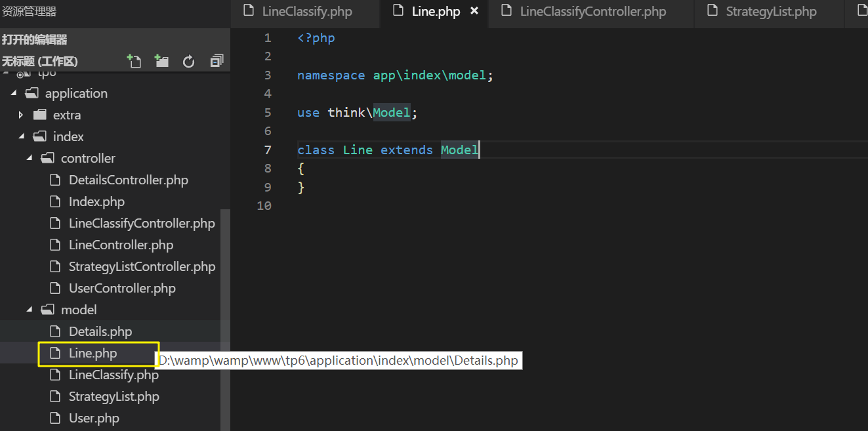Open Index.php in the controller folder
The width and height of the screenshot is (868, 431).
pyautogui.click(x=96, y=201)
